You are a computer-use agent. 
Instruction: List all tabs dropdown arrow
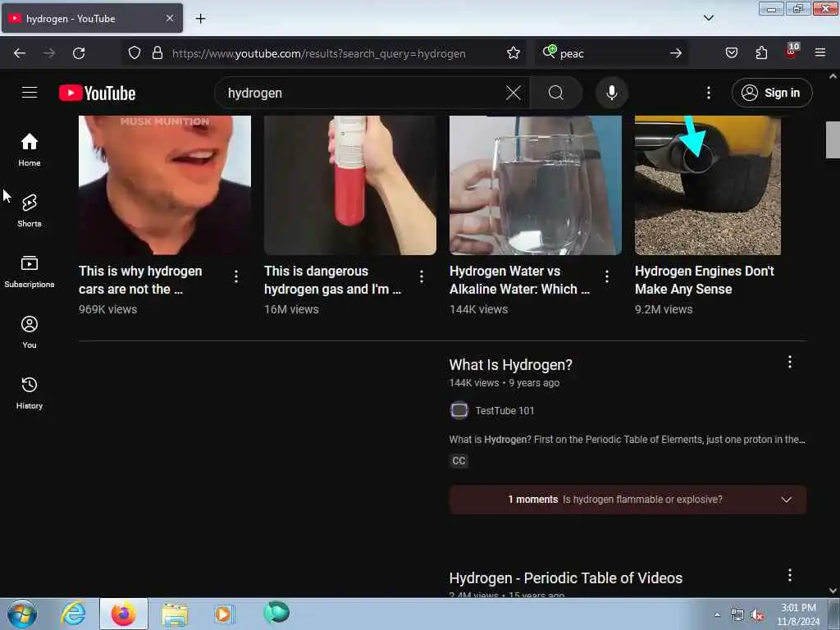pos(708,18)
